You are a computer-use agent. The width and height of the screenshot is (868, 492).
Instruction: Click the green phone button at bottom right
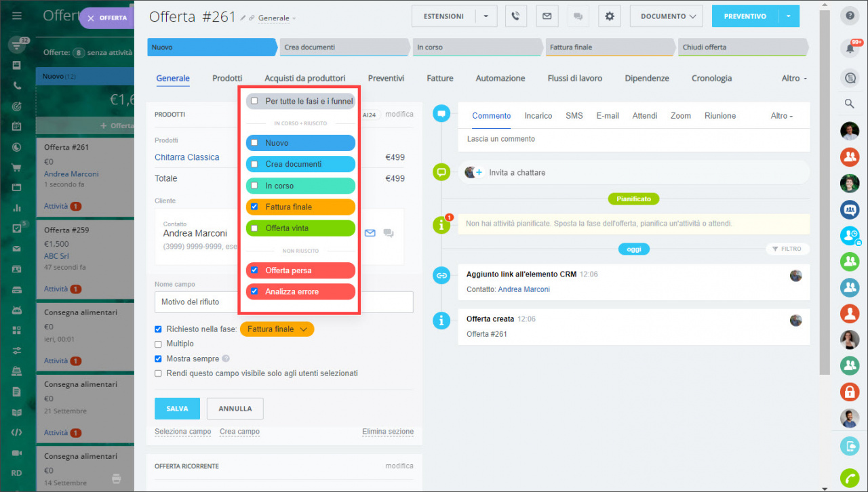coord(850,478)
